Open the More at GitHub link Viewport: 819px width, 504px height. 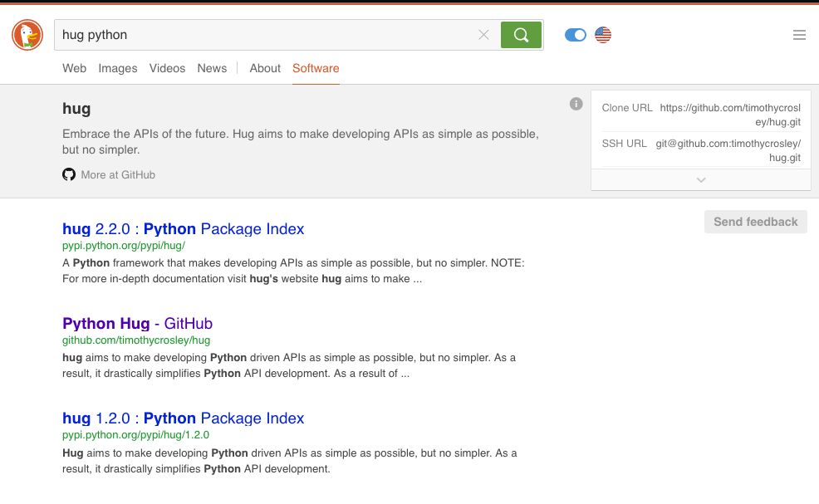click(118, 175)
